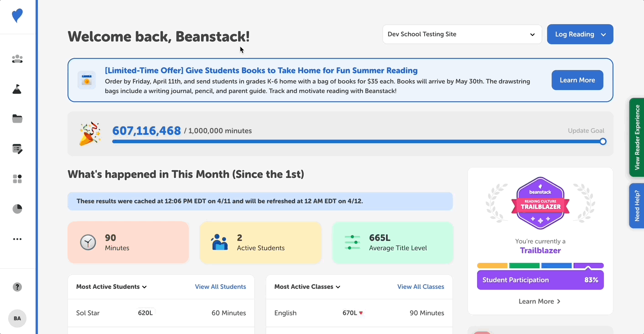The image size is (644, 334).
Task: Open the BA account avatar
Action: [x=17, y=318]
